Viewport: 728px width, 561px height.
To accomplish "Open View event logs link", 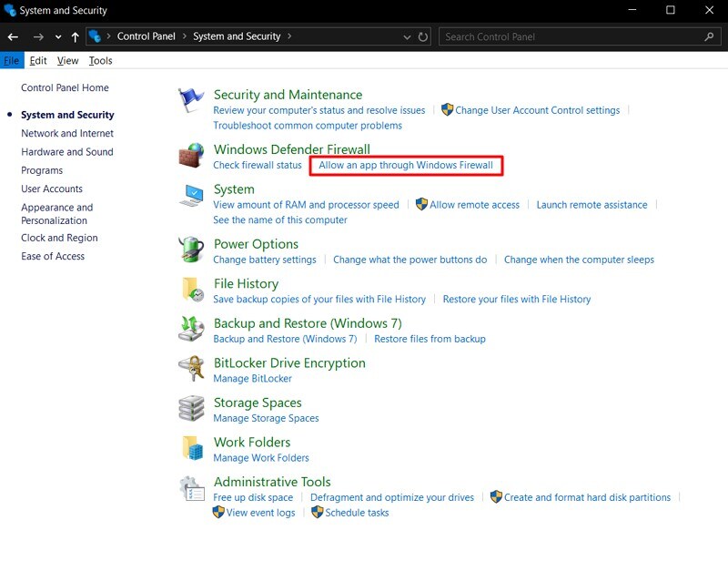I will pyautogui.click(x=261, y=513).
